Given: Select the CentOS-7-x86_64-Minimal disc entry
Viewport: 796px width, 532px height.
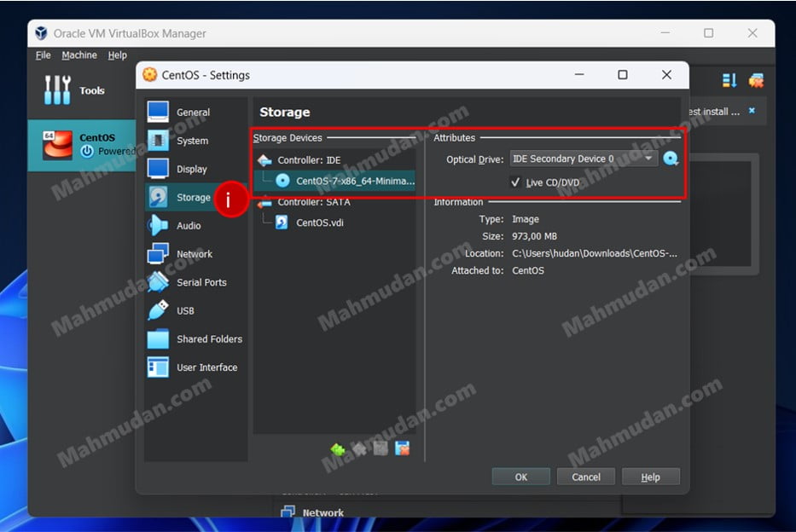Looking at the screenshot, I should [334, 181].
